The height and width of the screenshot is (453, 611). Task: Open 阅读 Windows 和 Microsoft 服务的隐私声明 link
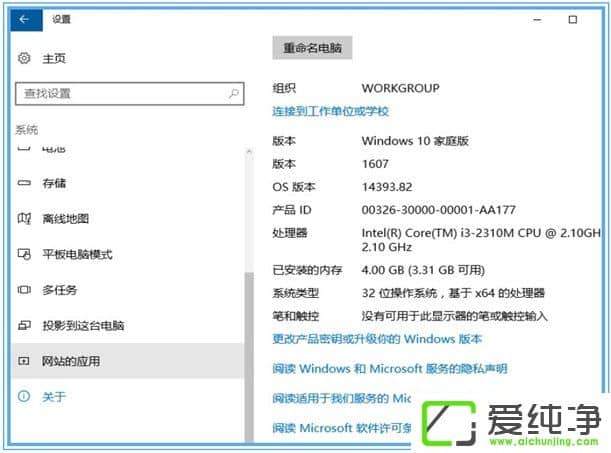390,368
